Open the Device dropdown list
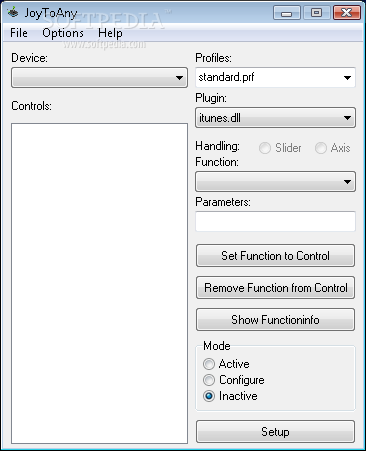This screenshot has height=451, width=366. (x=99, y=78)
